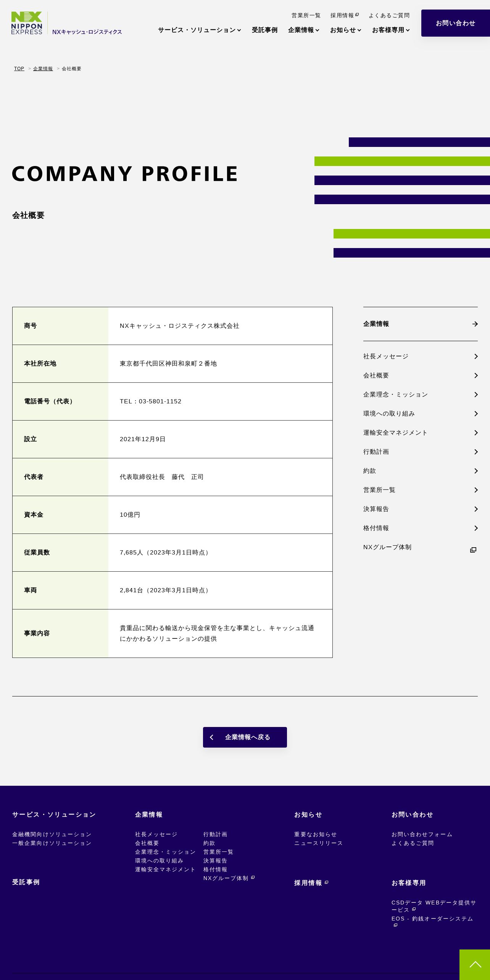This screenshot has height=980, width=490.
Task: Click the 企業情報へ戻る button
Action: [245, 737]
